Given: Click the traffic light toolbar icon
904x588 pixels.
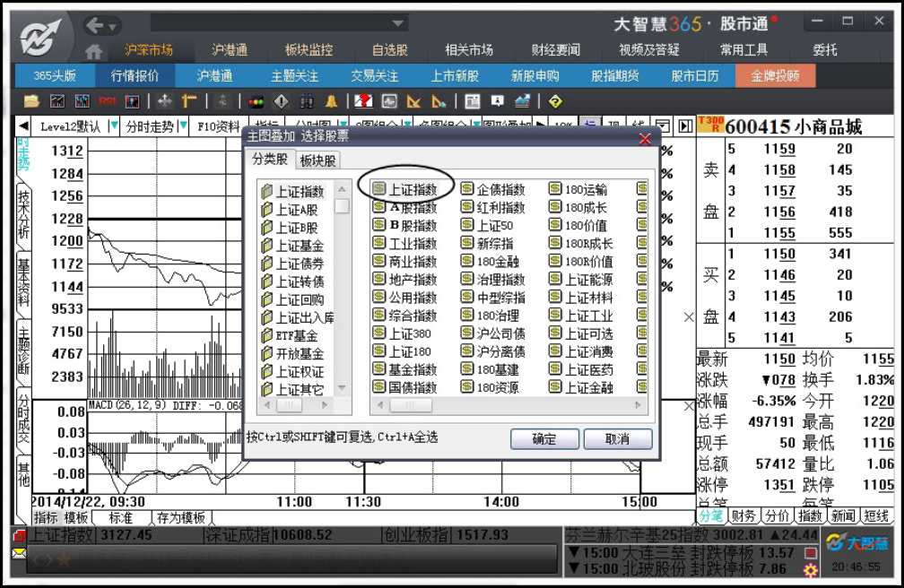Looking at the screenshot, I should coord(256,102).
